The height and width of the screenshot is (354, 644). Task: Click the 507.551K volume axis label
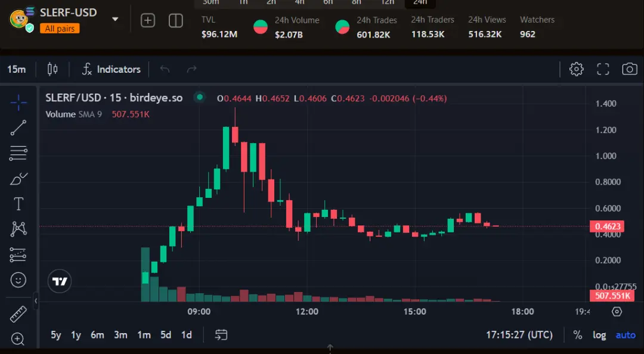(612, 296)
